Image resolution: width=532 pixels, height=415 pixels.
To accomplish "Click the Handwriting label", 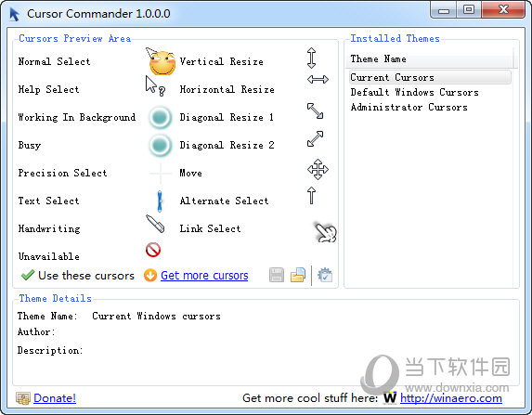I will tap(49, 228).
